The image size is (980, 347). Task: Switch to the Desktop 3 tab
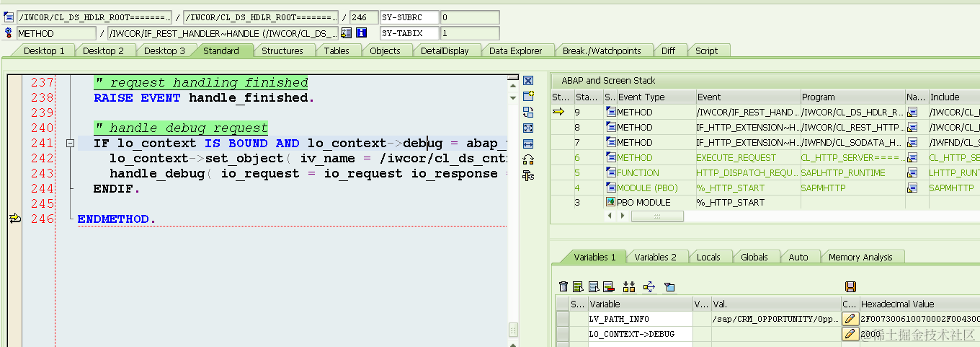[x=164, y=50]
